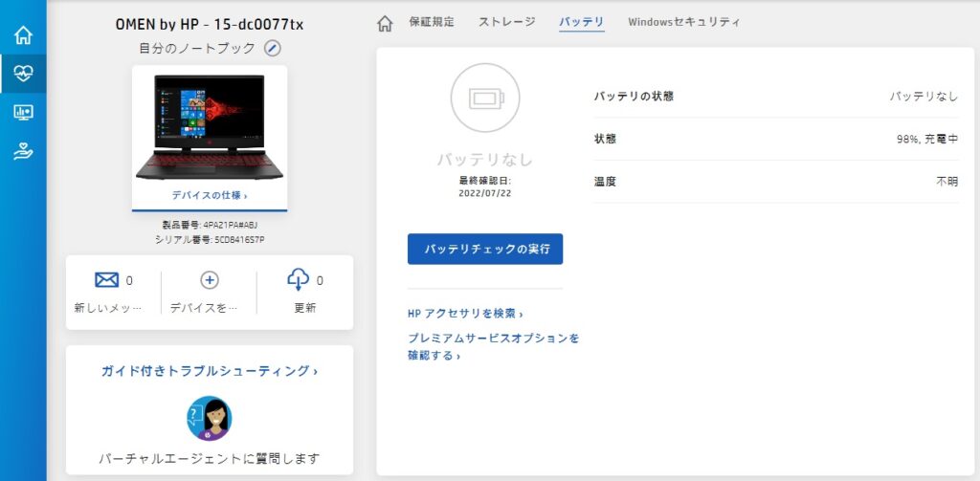Select the バッテリ tab

[x=581, y=23]
